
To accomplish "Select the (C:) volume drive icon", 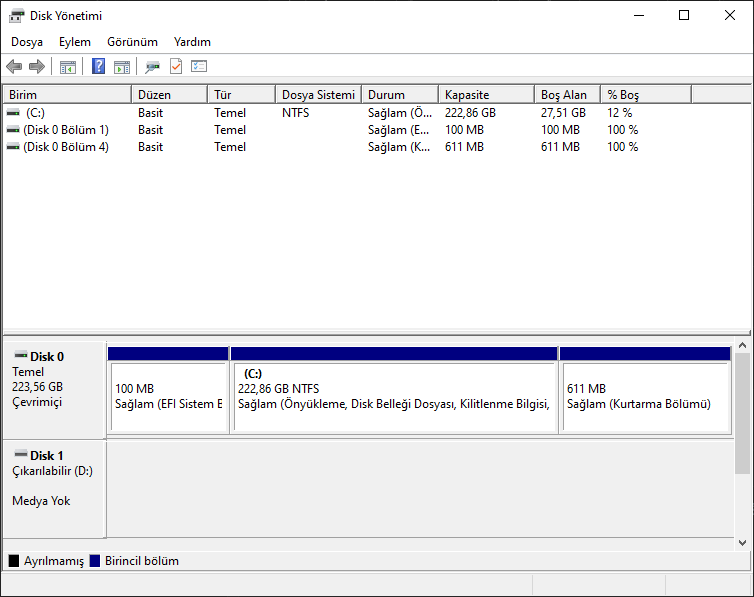I will [13, 112].
